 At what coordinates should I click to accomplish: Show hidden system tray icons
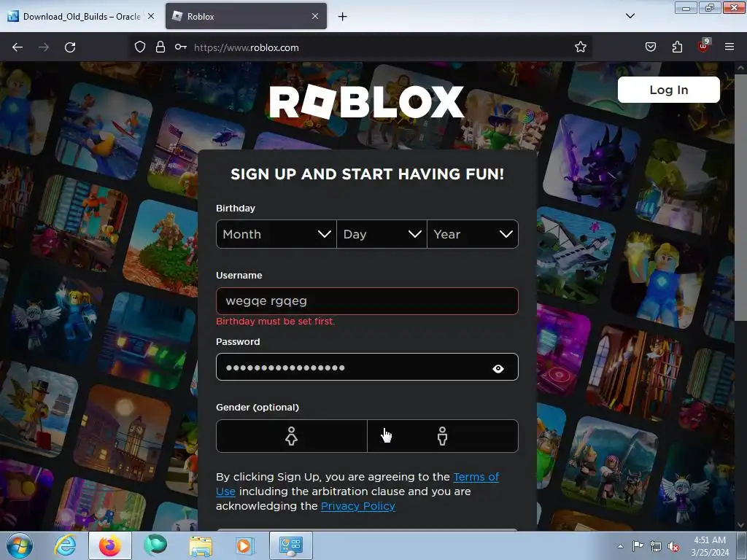click(620, 546)
